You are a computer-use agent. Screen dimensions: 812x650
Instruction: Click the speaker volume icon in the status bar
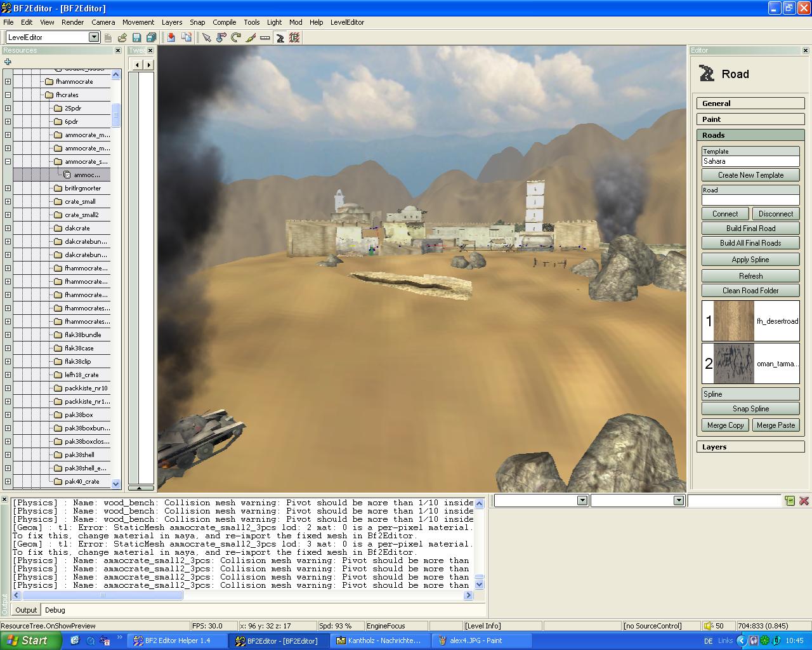pos(709,626)
